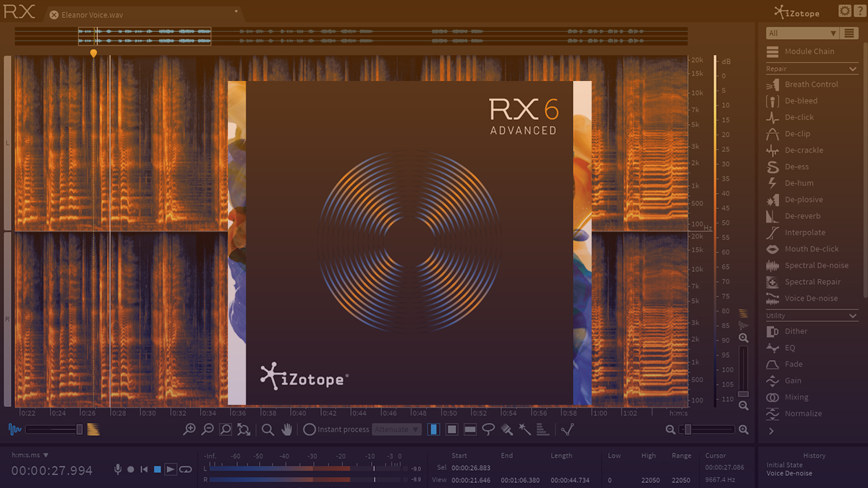The width and height of the screenshot is (868, 488).
Task: Select the grab hand tool
Action: [x=287, y=429]
